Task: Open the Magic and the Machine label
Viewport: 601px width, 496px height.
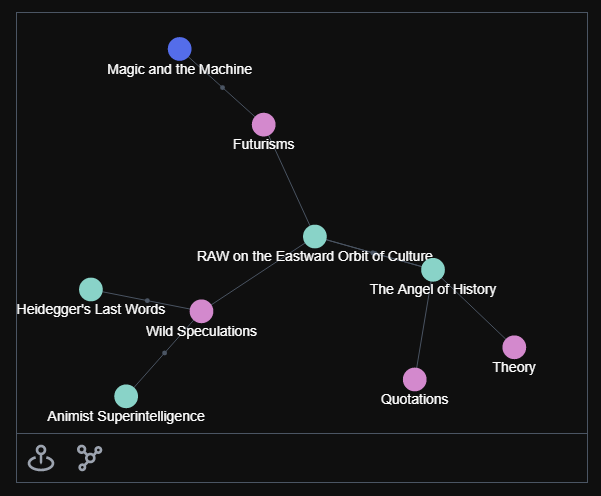Action: pos(180,69)
